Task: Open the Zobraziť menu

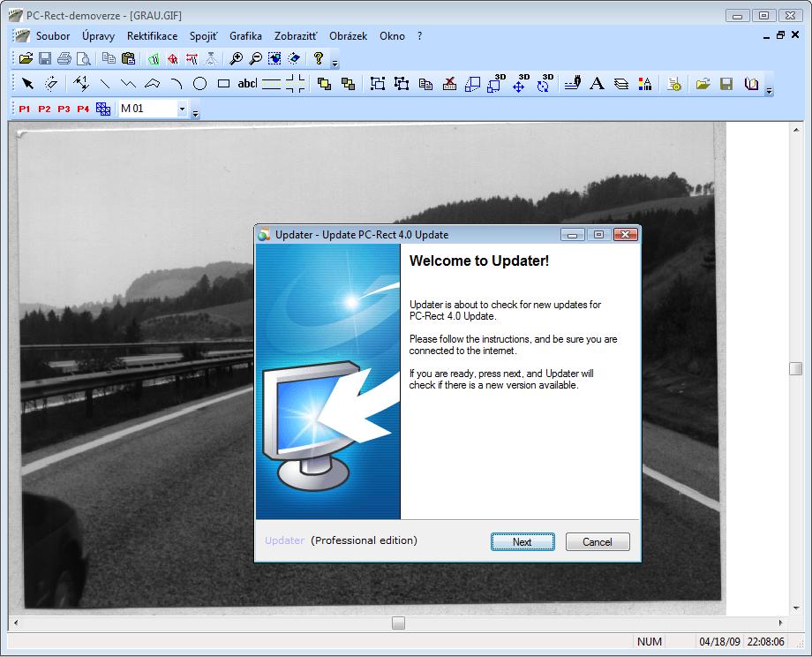Action: tap(296, 35)
